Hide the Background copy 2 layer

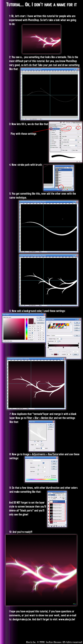48,505
